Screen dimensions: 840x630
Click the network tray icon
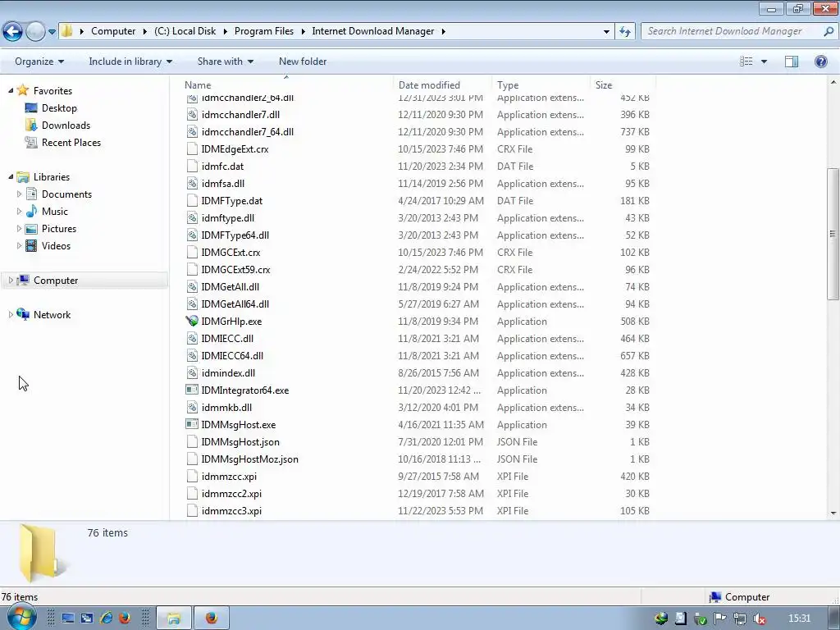[740, 619]
